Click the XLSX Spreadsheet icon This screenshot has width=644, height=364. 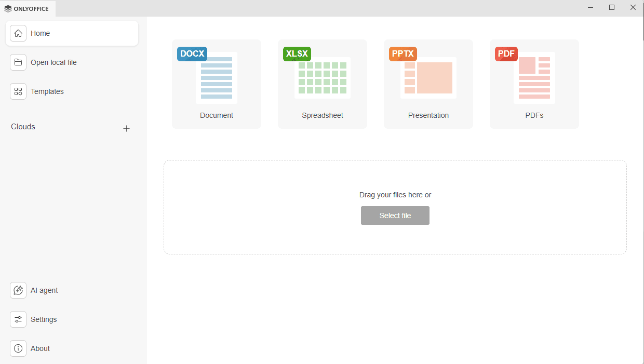pyautogui.click(x=322, y=77)
